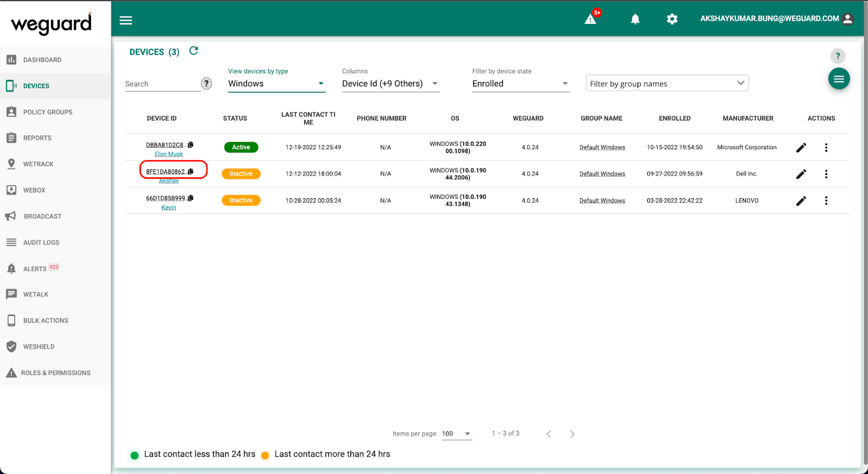Open device DBBA81D2C8 details
This screenshot has width=868, height=474.
pyautogui.click(x=166, y=145)
